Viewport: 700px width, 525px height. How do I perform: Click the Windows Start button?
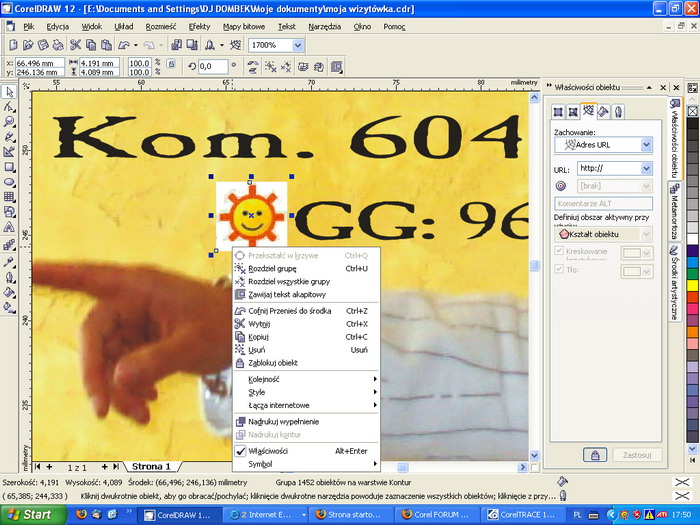pos(28,515)
